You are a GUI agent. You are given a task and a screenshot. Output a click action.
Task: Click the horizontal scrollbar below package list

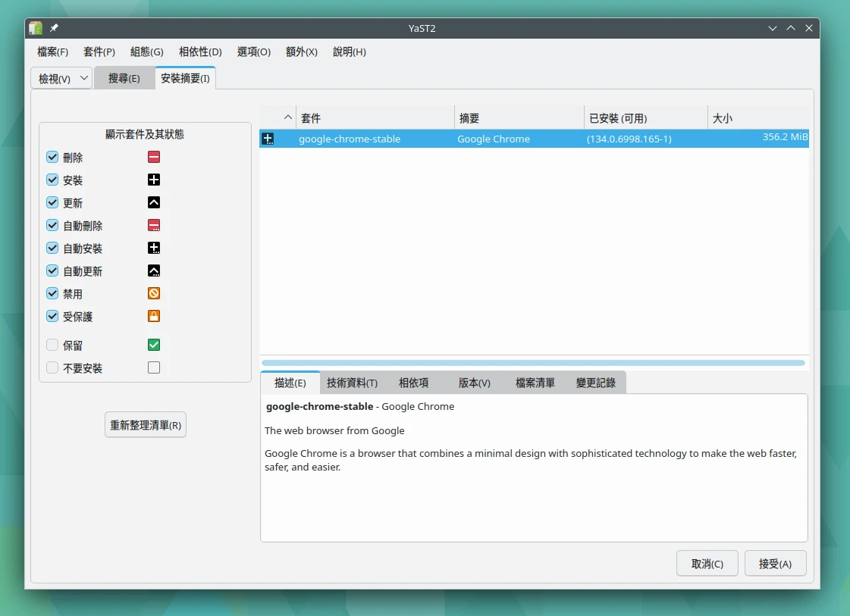point(533,363)
